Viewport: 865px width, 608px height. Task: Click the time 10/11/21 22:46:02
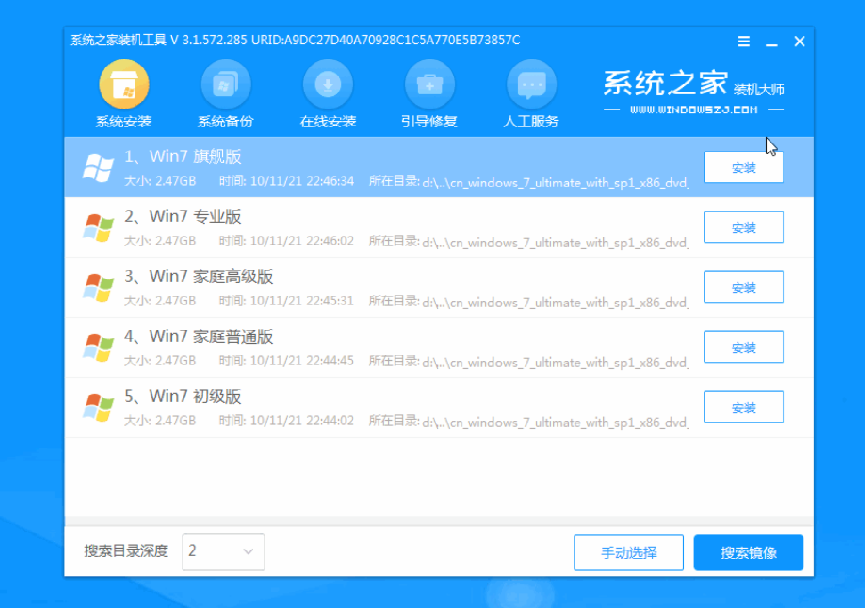point(302,241)
